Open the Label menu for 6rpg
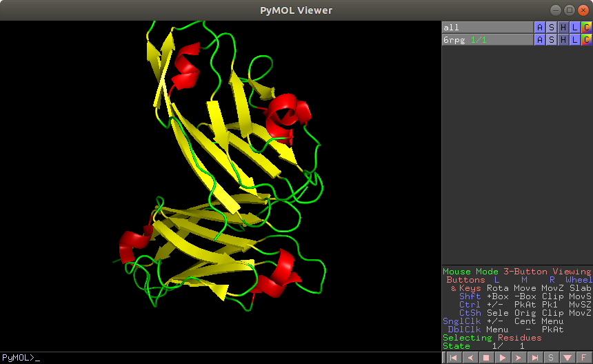This screenshot has height=364, width=593. pyautogui.click(x=574, y=40)
